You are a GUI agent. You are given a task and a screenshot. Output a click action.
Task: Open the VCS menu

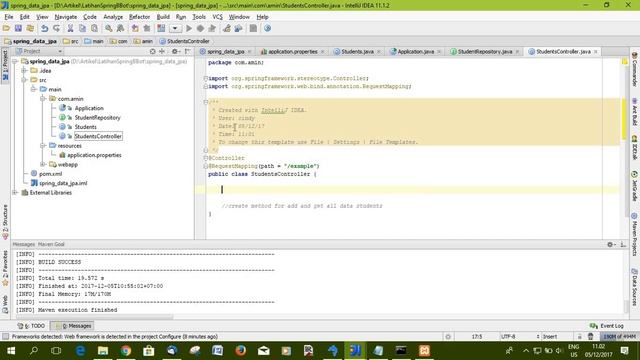coord(217,17)
